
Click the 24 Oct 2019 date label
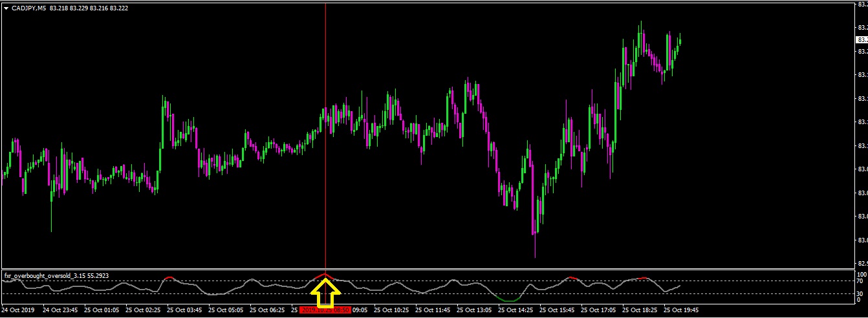pos(19,310)
